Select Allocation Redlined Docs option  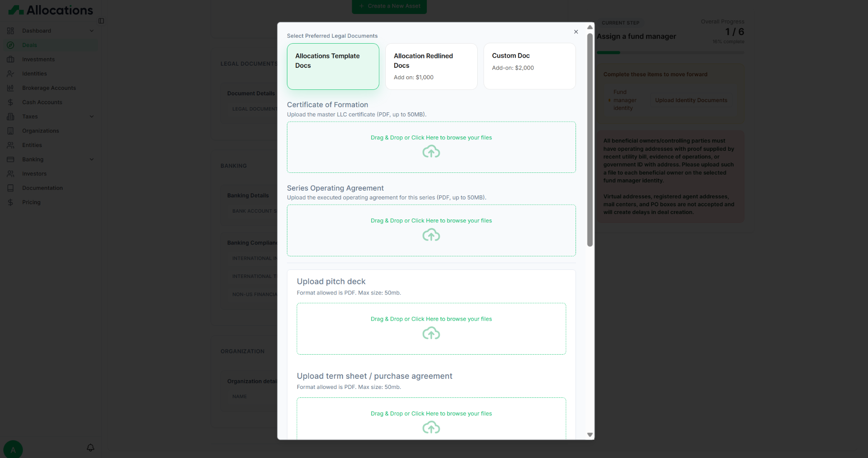(431, 67)
